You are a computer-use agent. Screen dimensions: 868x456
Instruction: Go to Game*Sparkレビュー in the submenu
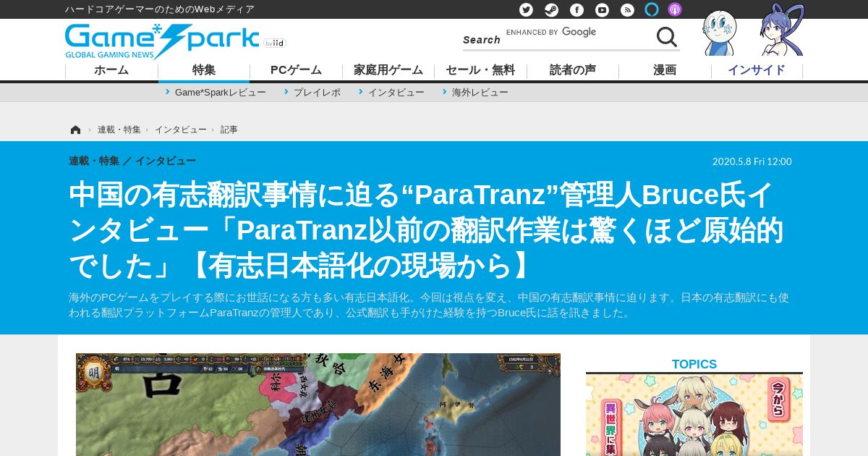pos(220,93)
